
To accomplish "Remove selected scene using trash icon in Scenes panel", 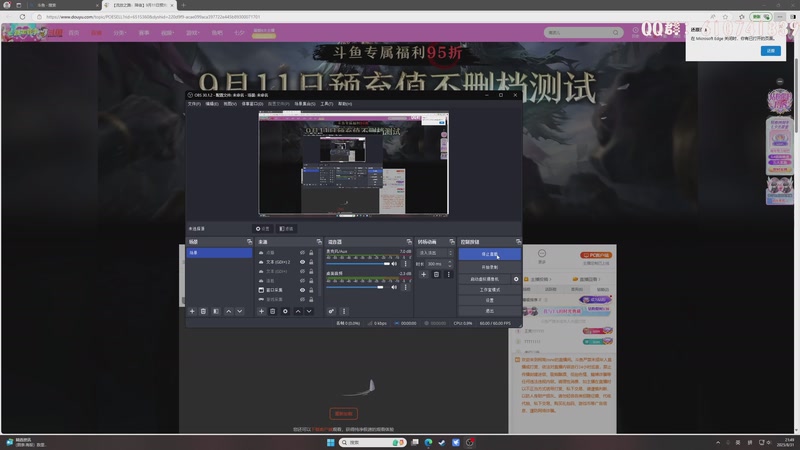I will click(203, 311).
